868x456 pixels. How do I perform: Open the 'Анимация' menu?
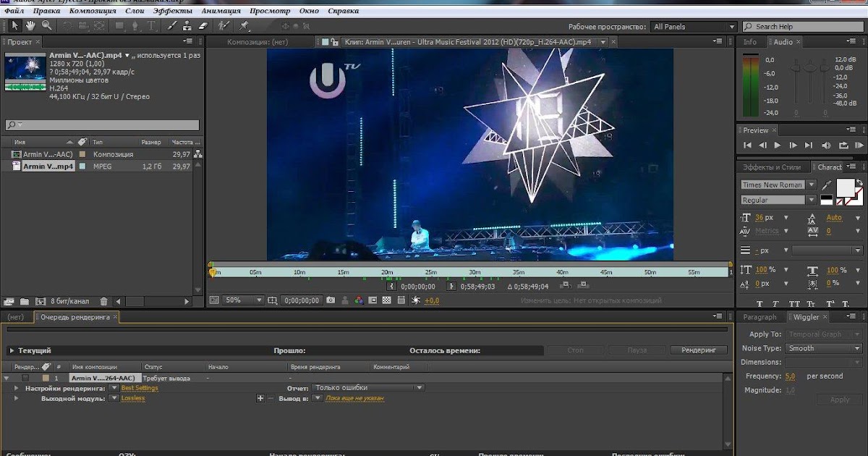[x=221, y=11]
